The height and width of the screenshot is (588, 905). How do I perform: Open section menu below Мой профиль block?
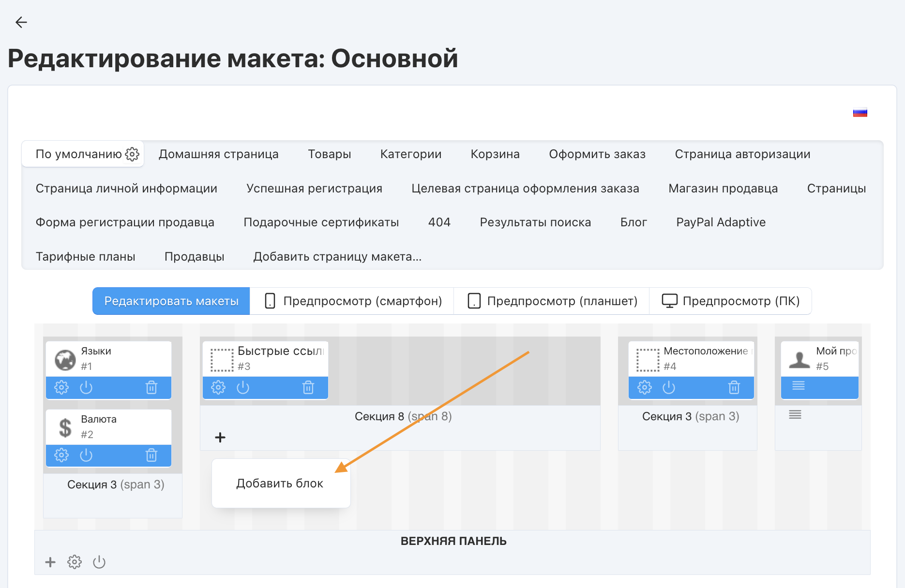coord(795,414)
